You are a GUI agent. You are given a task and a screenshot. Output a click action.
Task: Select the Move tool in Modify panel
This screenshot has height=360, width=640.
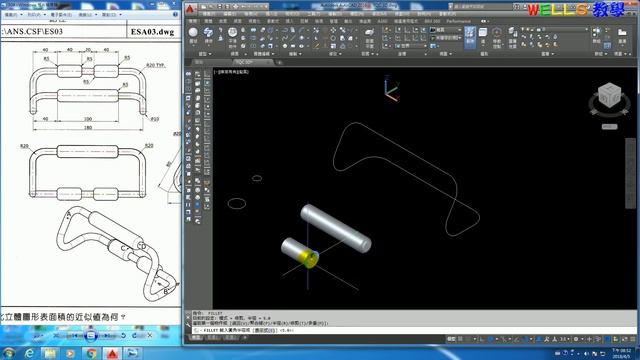point(333,30)
